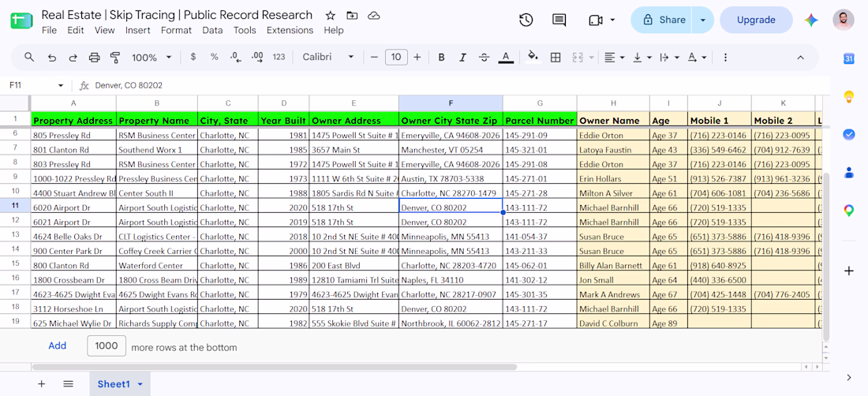Apply strikethrough formatting
Viewport: 868px width, 396px height.
[x=485, y=57]
